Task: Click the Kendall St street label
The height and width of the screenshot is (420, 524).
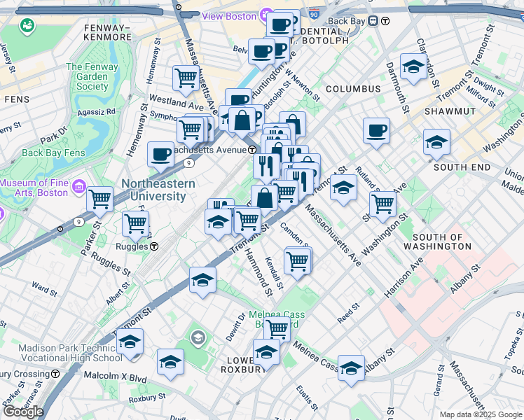Action: 274,273
